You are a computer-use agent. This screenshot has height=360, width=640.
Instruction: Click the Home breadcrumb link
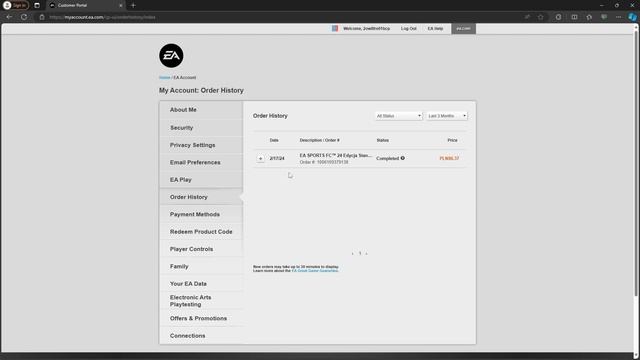(164, 78)
